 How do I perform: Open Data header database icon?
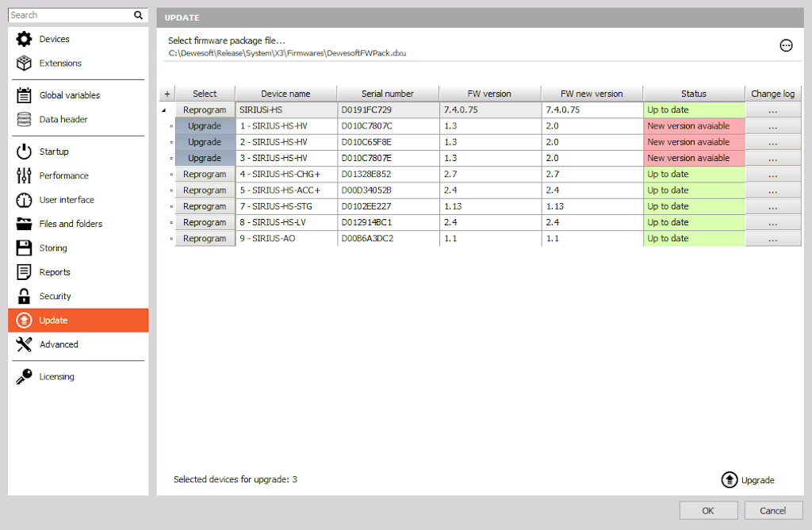pos(24,119)
